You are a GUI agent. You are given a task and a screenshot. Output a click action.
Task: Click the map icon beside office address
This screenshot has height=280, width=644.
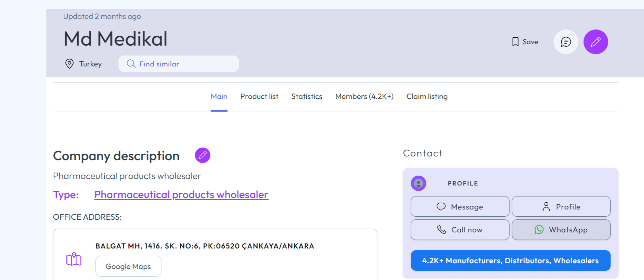[74, 259]
